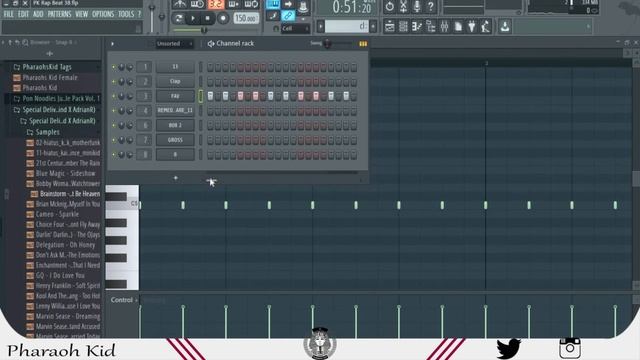Toggle first lit step of channel 3
The height and width of the screenshot is (360, 640).
(x=210, y=96)
